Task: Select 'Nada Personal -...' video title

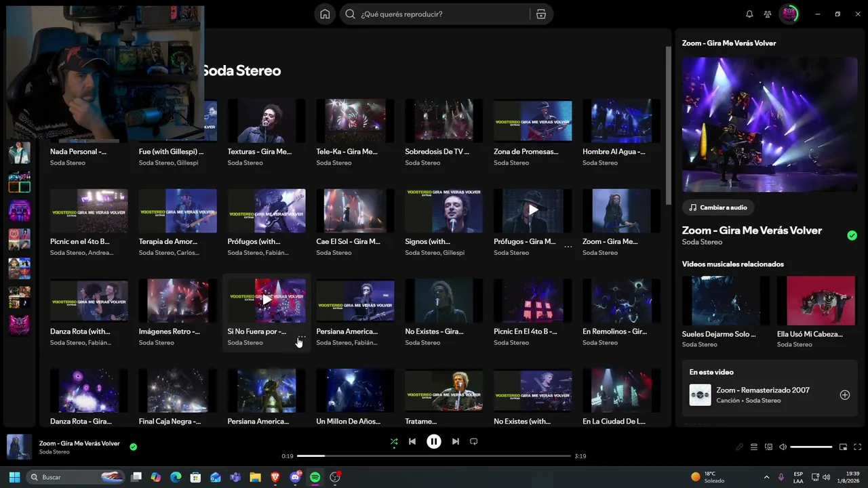Action: point(78,152)
